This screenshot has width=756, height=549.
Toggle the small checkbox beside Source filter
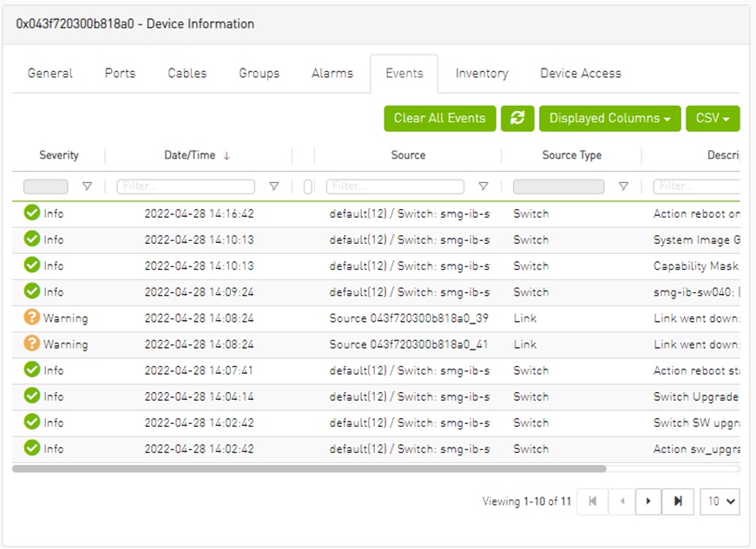click(x=308, y=186)
